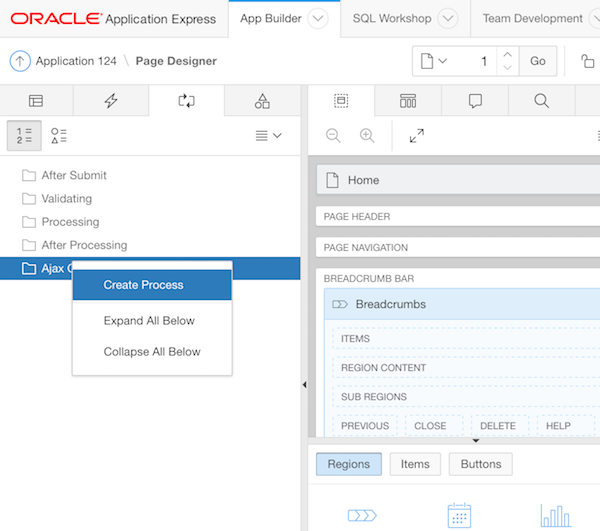
Task: Open the Messages speech bubble tab
Action: click(x=475, y=101)
